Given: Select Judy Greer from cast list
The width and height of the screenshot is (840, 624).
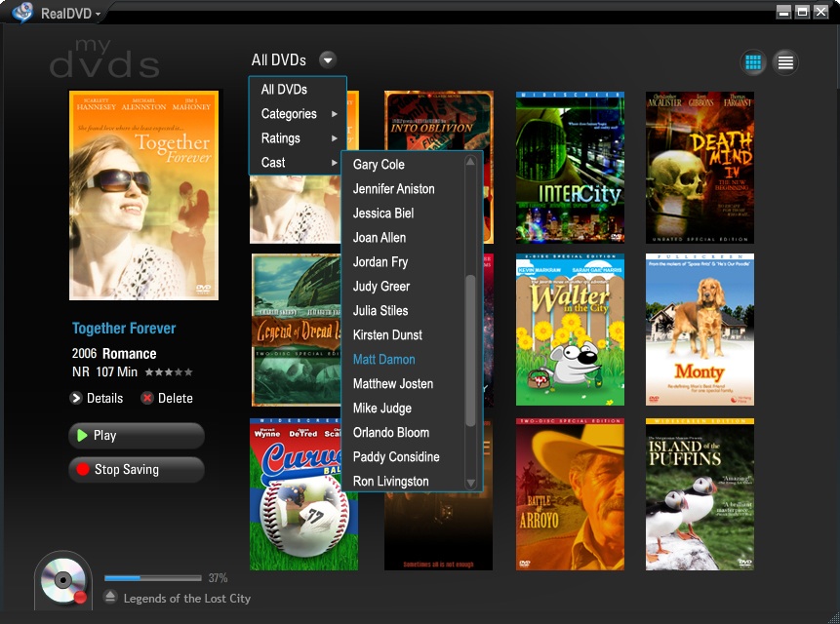Looking at the screenshot, I should (x=380, y=287).
